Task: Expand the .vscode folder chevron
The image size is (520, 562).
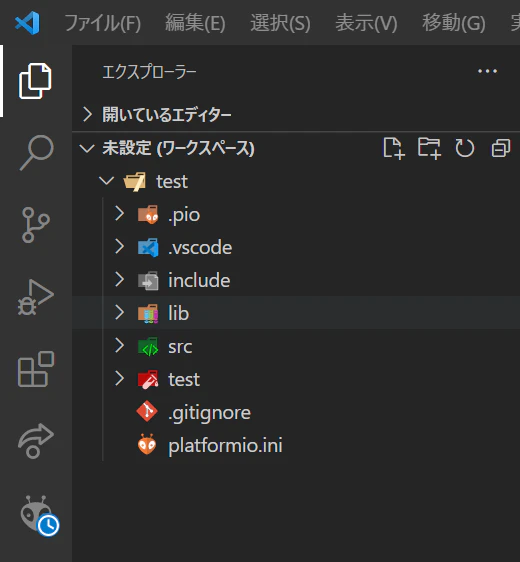Action: point(119,247)
